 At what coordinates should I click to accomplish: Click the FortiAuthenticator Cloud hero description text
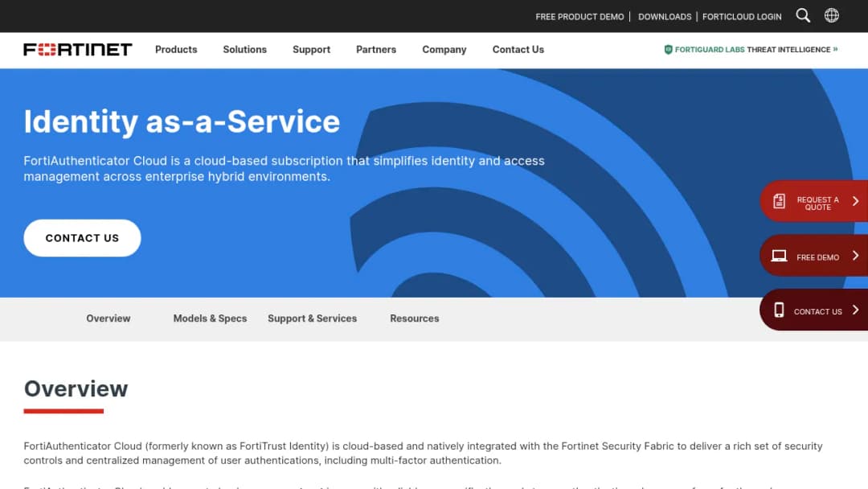[x=284, y=168]
